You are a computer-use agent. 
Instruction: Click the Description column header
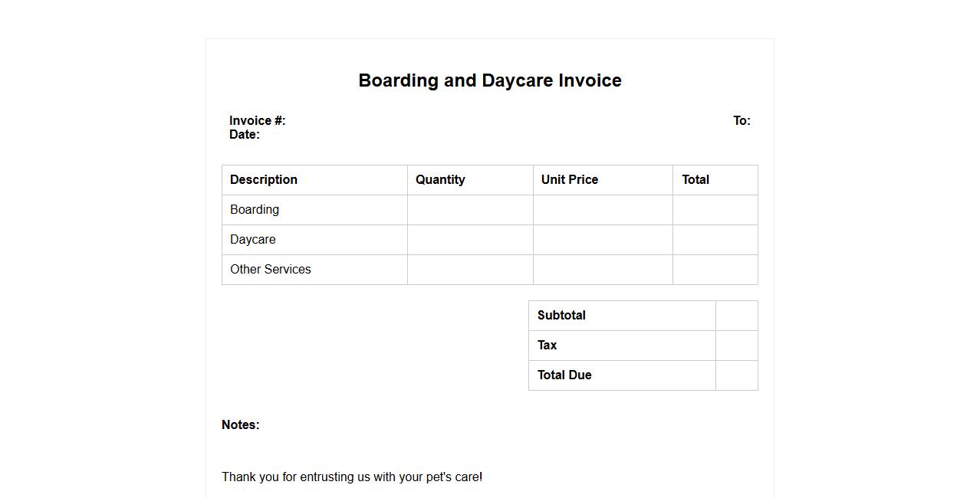tap(263, 180)
